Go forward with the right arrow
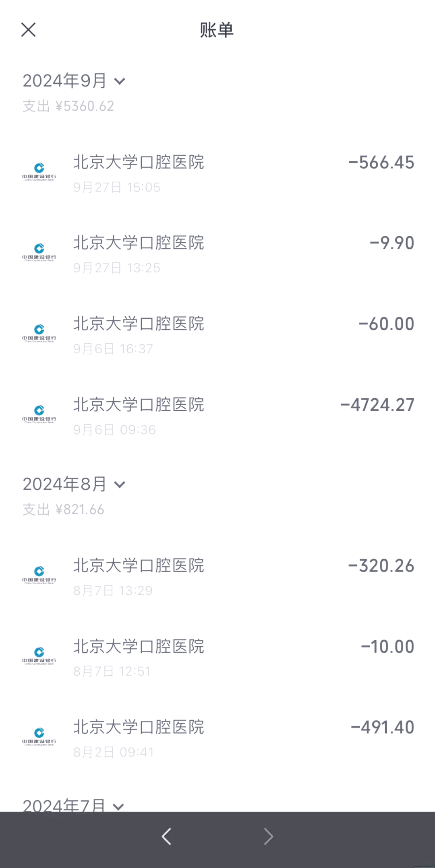The width and height of the screenshot is (435, 868). tap(268, 837)
